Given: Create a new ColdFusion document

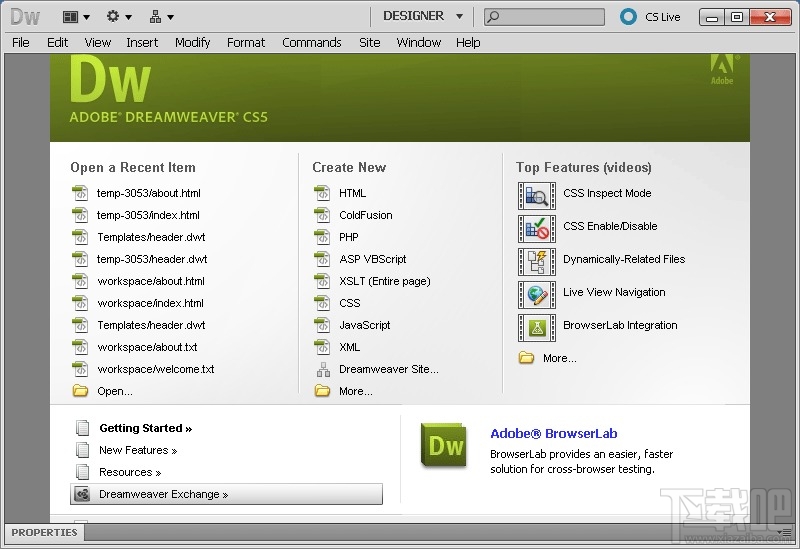Looking at the screenshot, I should tap(366, 215).
